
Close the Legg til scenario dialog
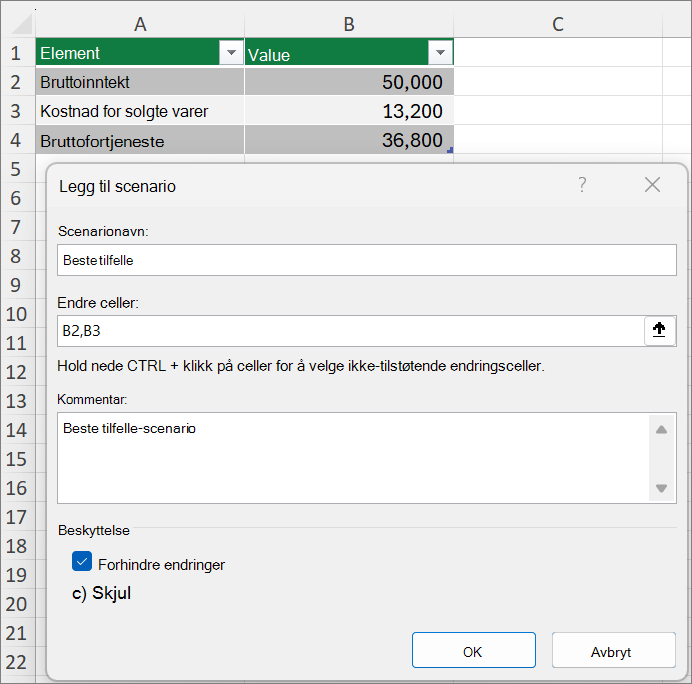[652, 184]
